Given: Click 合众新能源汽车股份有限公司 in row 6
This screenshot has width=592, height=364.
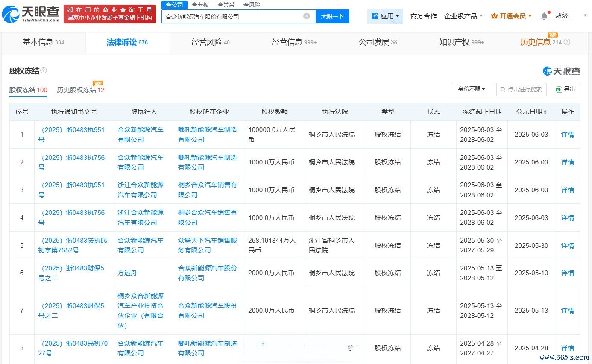Looking at the screenshot, I should click(x=208, y=273).
